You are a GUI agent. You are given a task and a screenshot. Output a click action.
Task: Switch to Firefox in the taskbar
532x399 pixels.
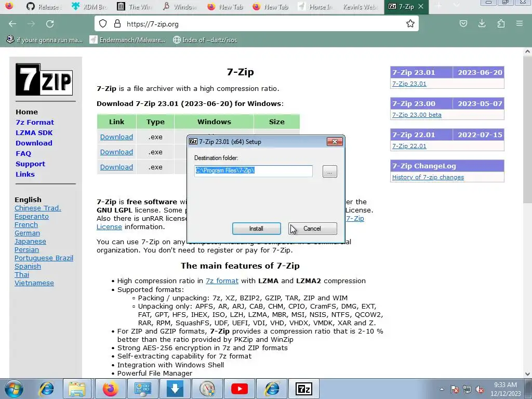pos(110,389)
